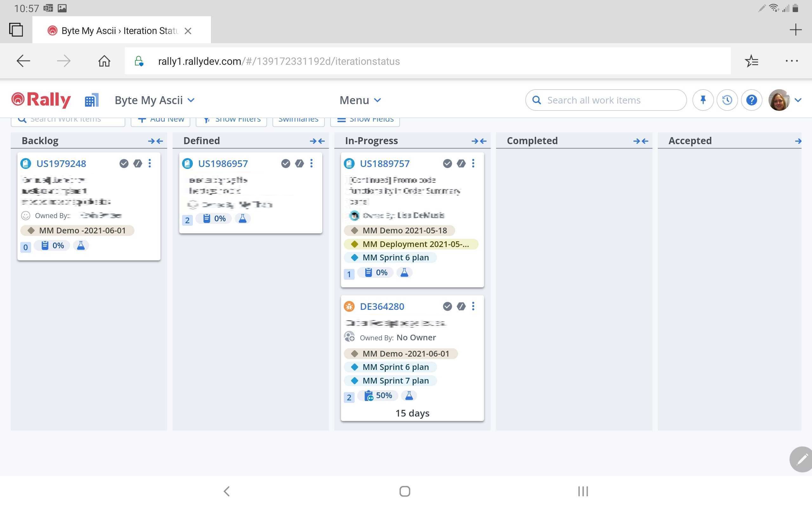Collapse the Completed column
This screenshot has height=508, width=812.
(x=641, y=141)
